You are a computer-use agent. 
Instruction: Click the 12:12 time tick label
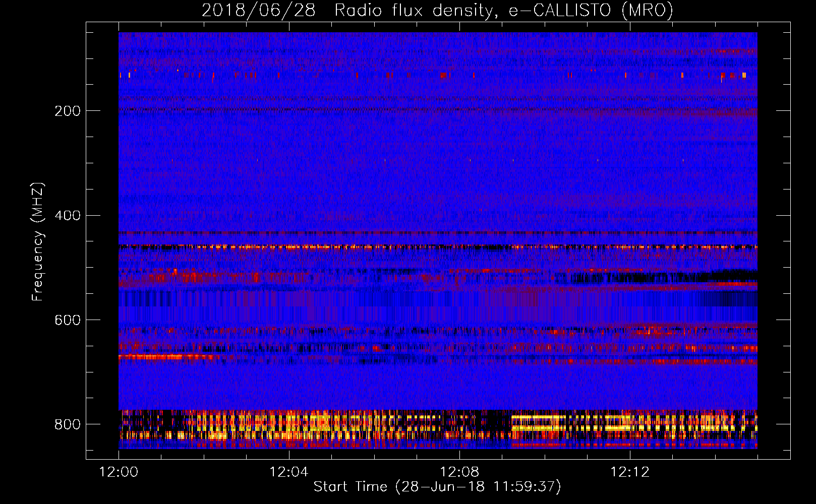(x=630, y=472)
